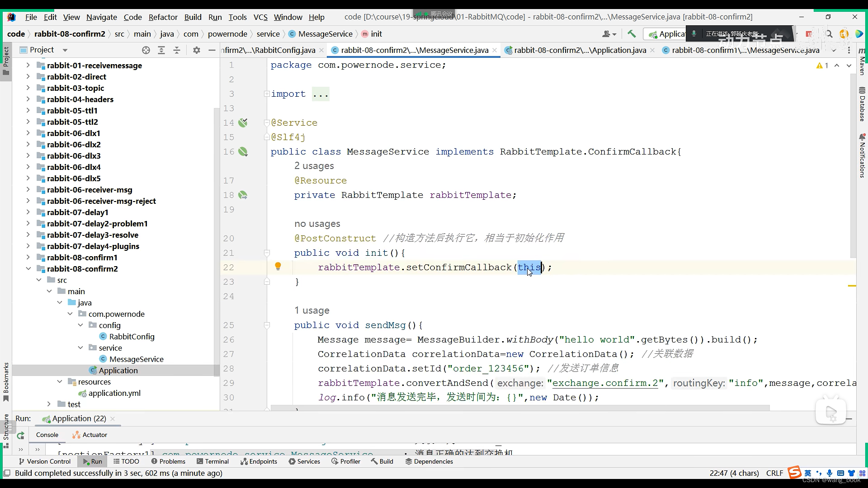Rerun Application using the rerun icon

pyautogui.click(x=21, y=436)
